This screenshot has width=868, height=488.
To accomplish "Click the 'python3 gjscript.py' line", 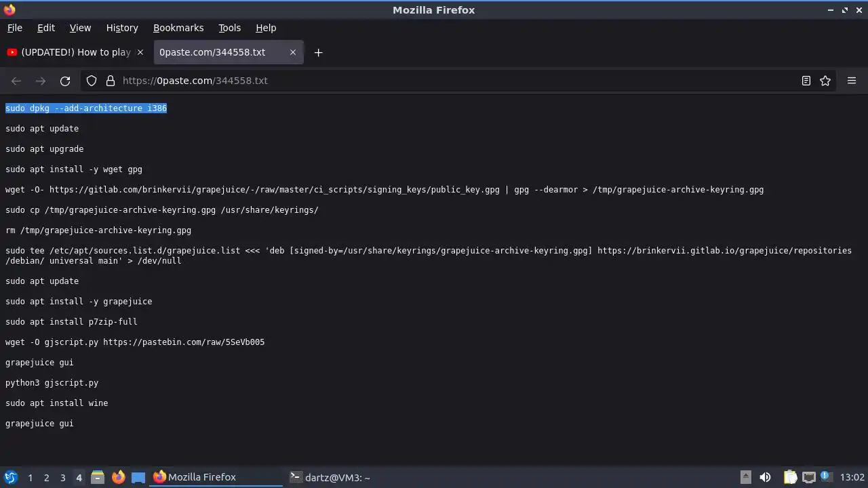I will pos(52,383).
